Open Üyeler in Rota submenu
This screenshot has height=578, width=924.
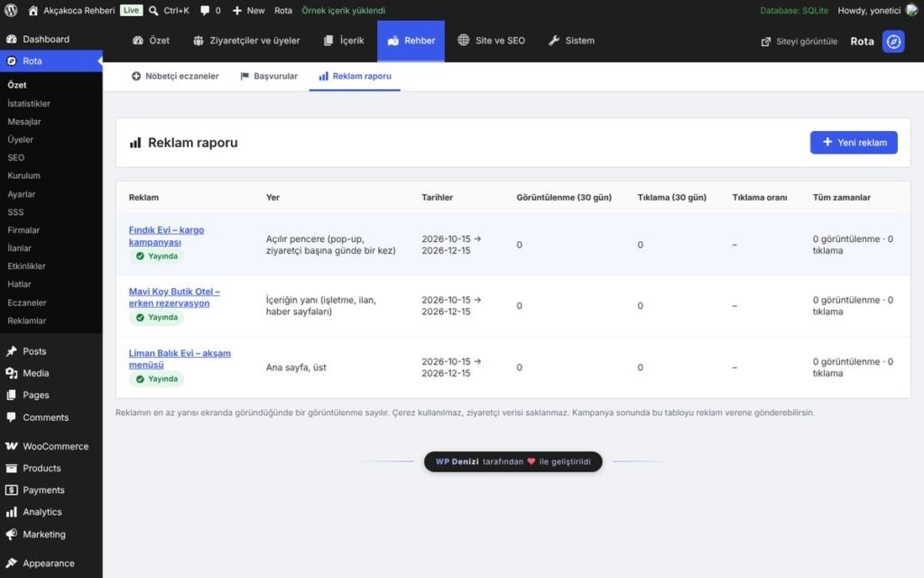tap(20, 140)
